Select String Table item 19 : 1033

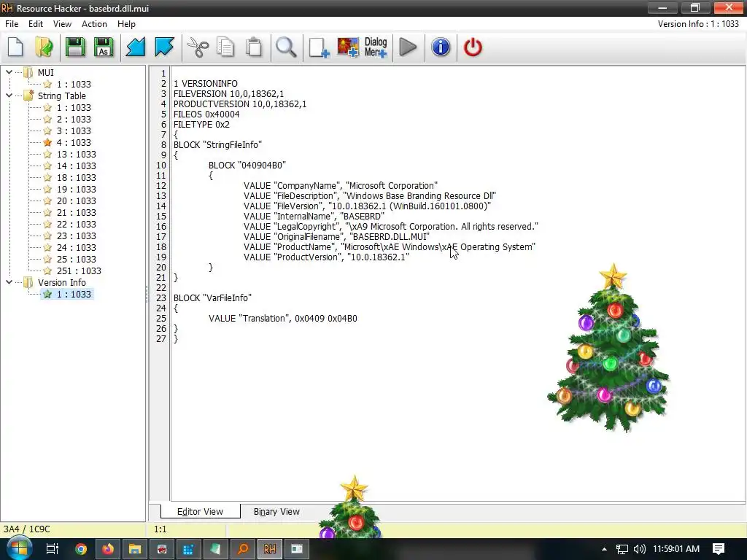(76, 189)
